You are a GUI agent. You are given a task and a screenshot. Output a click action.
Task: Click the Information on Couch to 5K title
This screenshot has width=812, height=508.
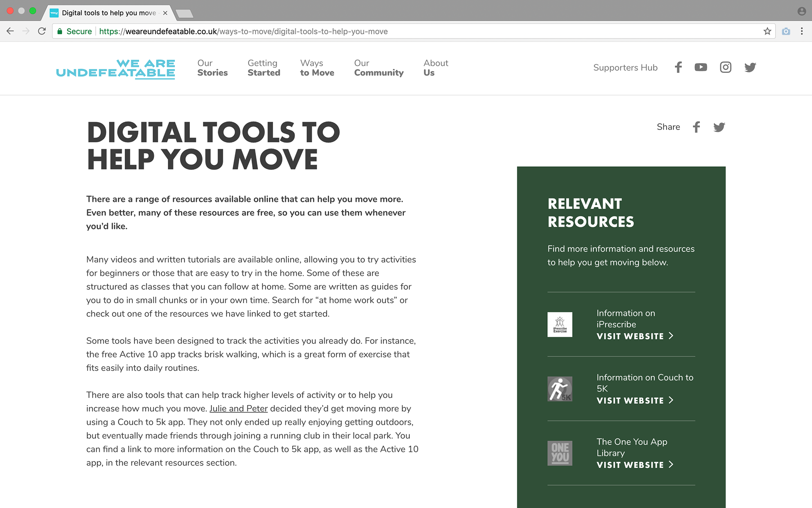coord(645,383)
